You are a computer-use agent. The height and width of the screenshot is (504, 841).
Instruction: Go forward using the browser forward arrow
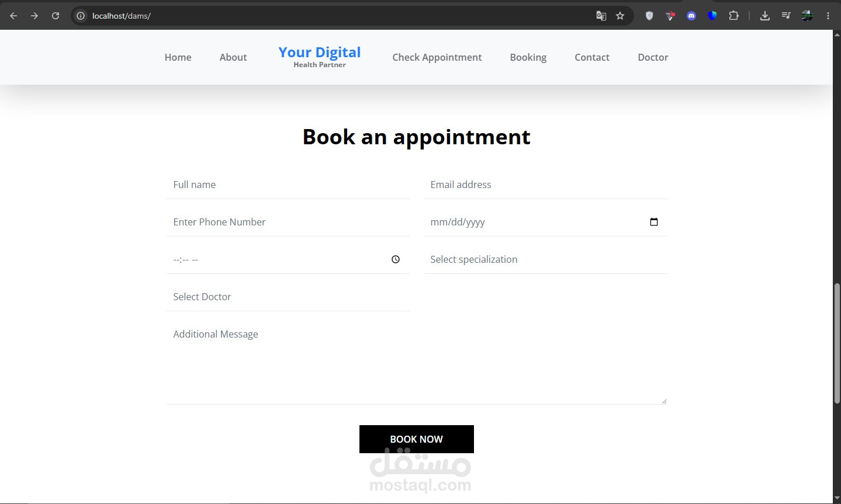pyautogui.click(x=34, y=16)
